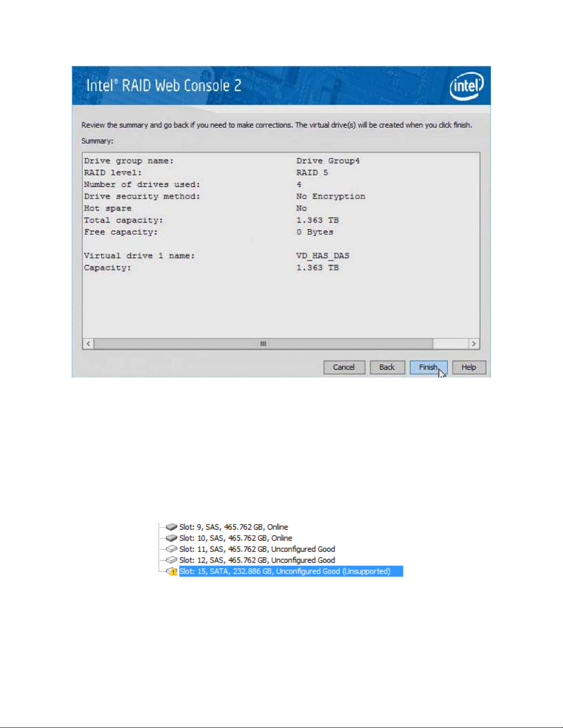Viewport: 563px width, 728px height.
Task: Click the 'Drive security method:' label
Action: 142,197
